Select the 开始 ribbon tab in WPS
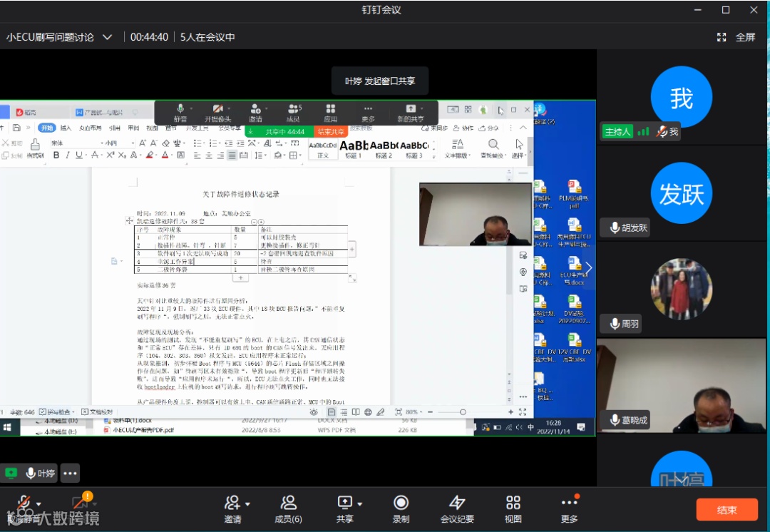The width and height of the screenshot is (770, 532). [46, 128]
